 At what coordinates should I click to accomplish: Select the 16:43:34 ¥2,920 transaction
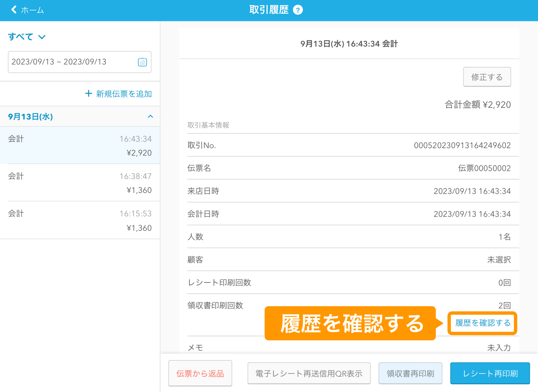point(80,145)
